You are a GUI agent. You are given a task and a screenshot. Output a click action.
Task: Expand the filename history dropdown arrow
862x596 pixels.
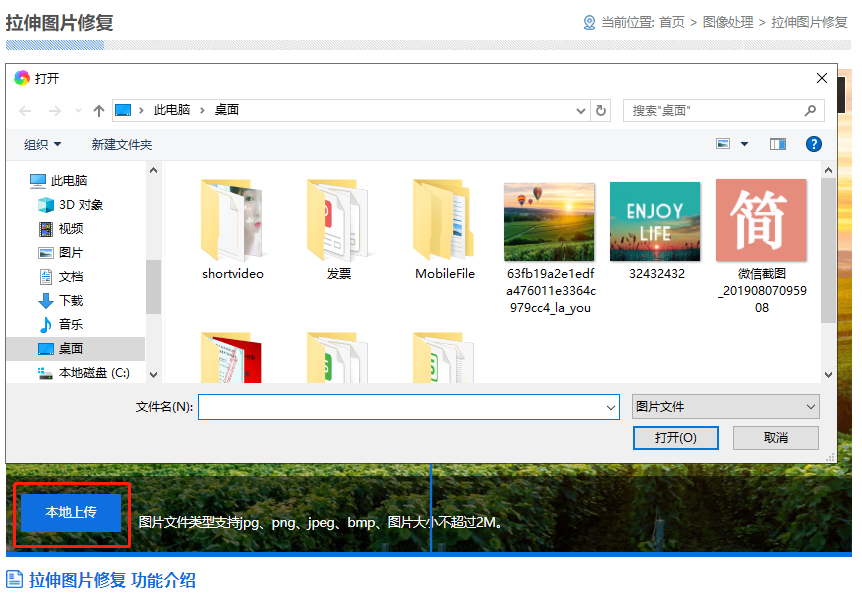pyautogui.click(x=611, y=407)
